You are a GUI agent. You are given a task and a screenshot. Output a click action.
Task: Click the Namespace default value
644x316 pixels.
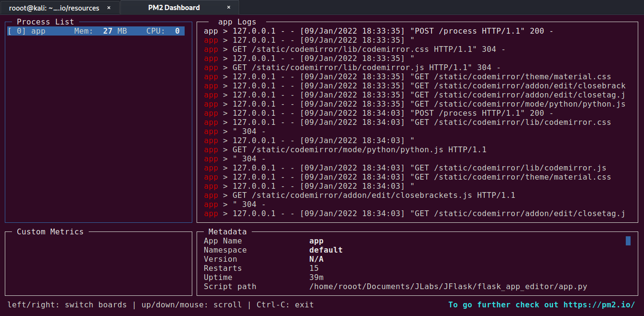[326, 250]
